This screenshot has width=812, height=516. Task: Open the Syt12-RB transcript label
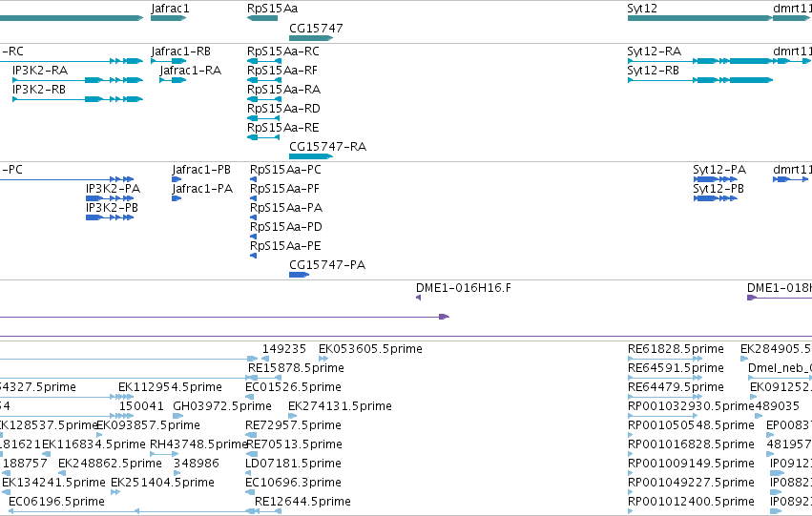pyautogui.click(x=653, y=71)
